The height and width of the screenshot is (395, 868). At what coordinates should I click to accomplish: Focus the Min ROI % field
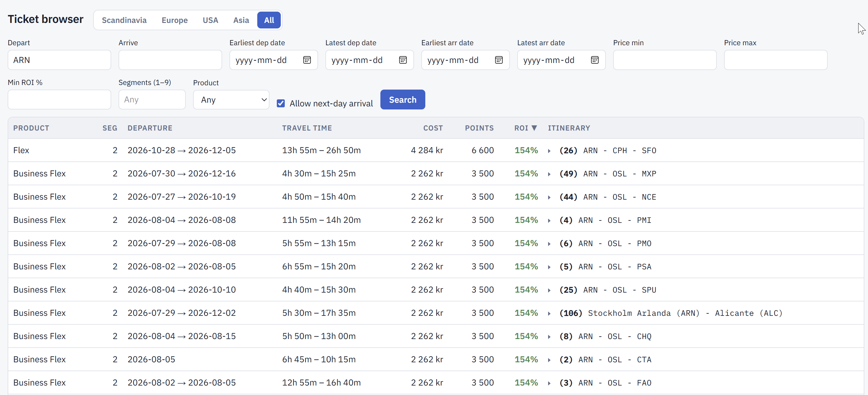[59, 99]
